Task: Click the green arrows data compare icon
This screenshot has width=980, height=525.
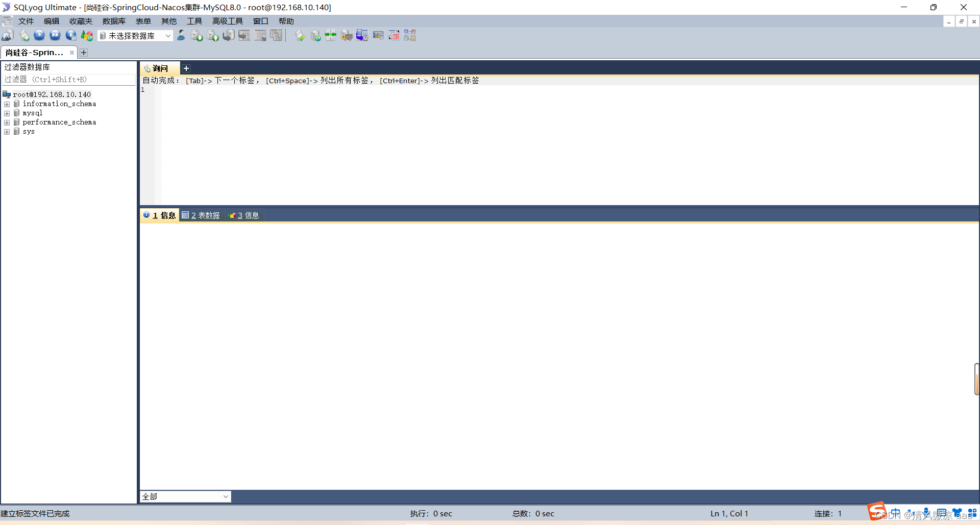Action: click(331, 35)
